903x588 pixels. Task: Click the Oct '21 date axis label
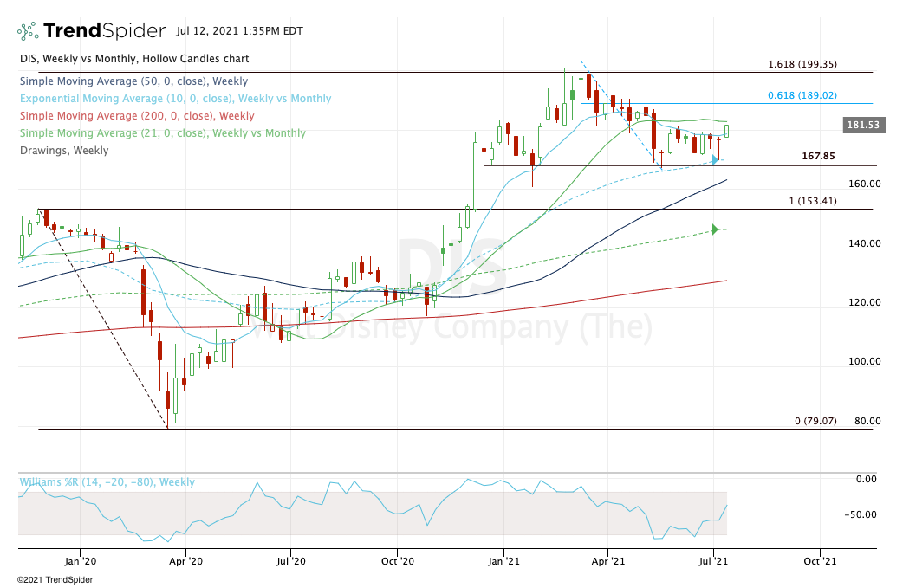(820, 561)
